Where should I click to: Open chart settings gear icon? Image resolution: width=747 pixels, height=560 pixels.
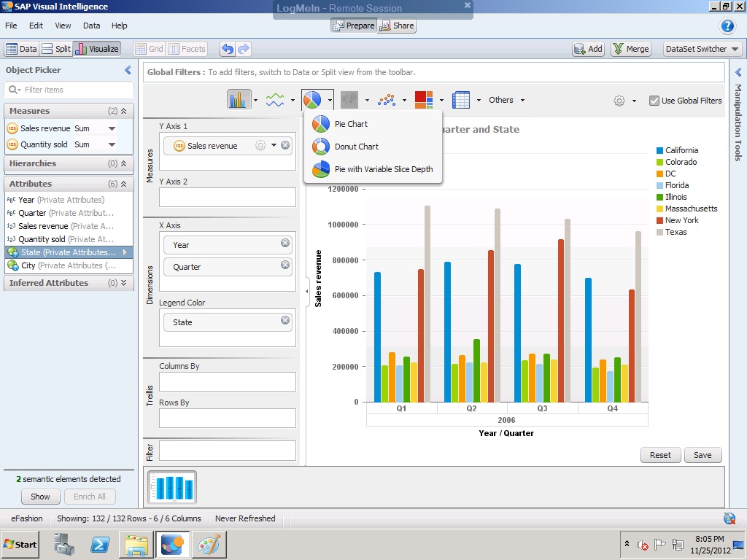619,101
